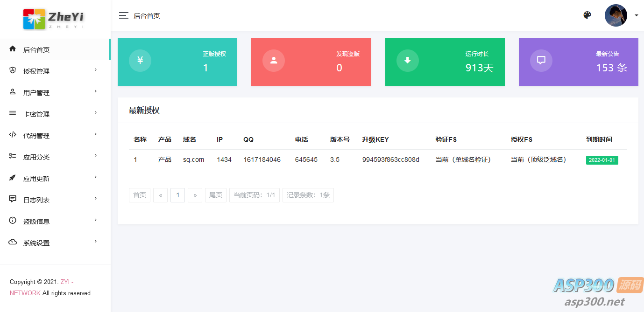This screenshot has width=644, height=312.
Task: Click the 后台首页 breadcrumb title in header
Action: [x=147, y=16]
